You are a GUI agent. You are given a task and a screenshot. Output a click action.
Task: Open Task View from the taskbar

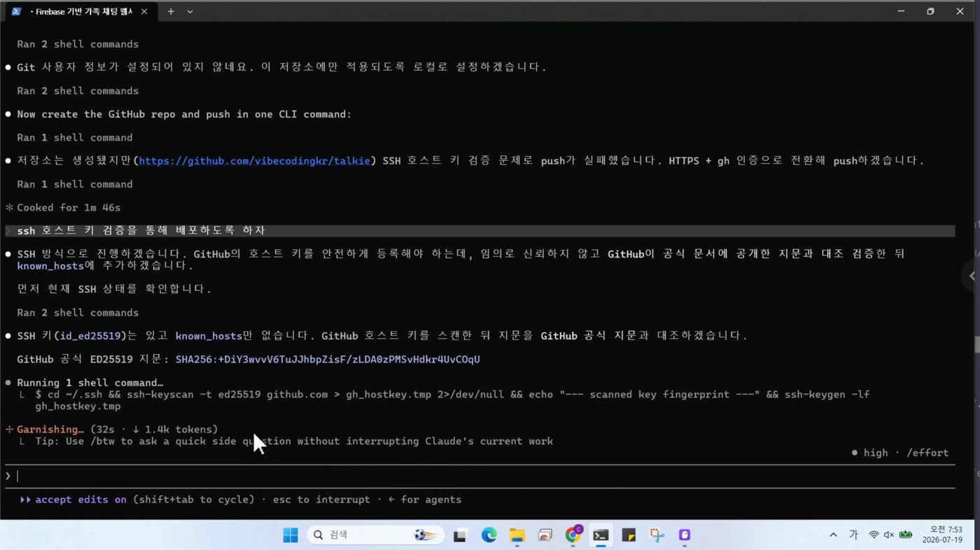pyautogui.click(x=460, y=535)
